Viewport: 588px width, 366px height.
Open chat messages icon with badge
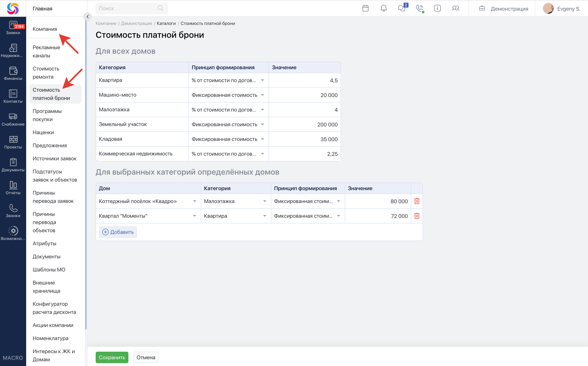402,8
